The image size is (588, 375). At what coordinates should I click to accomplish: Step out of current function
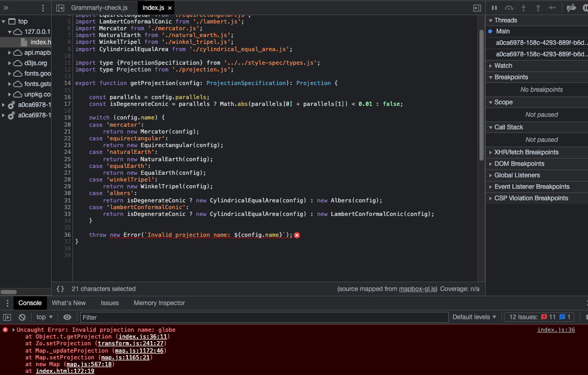[538, 8]
